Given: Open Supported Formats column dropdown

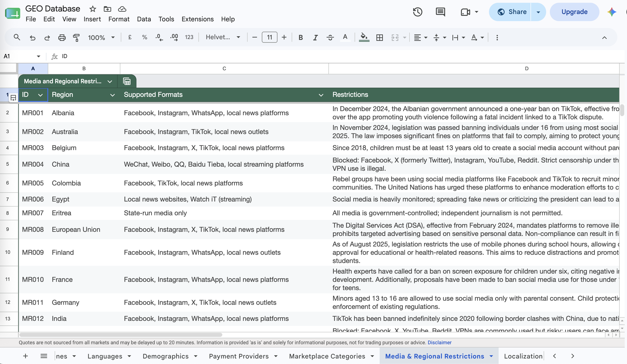Looking at the screenshot, I should 321,95.
